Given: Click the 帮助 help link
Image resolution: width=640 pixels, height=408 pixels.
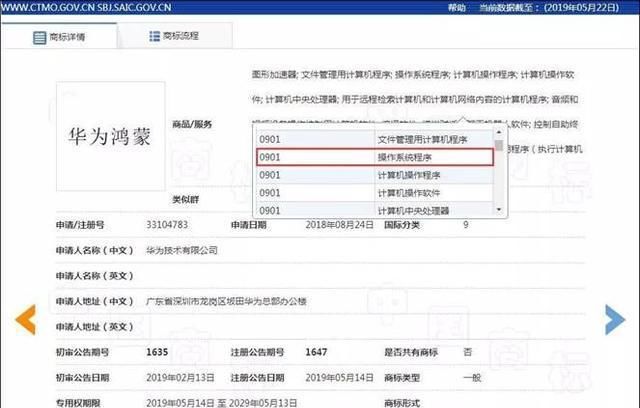Looking at the screenshot, I should click(456, 6).
